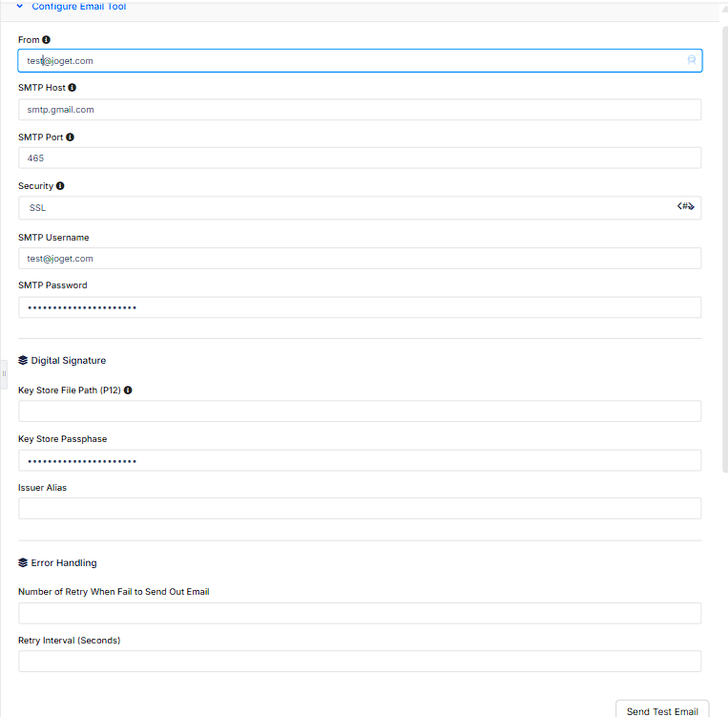Click the Key Store File Path input

(360, 411)
